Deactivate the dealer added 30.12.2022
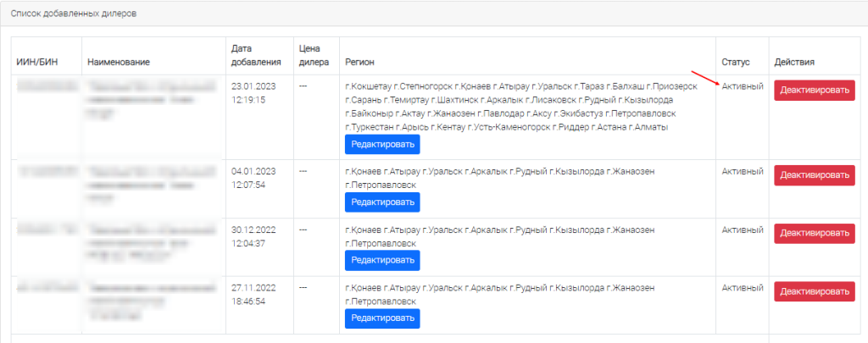This screenshot has height=343, width=868. 815,233
